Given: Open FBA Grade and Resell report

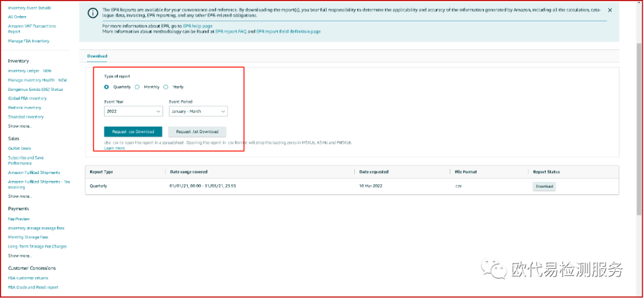Looking at the screenshot, I should point(33,287).
